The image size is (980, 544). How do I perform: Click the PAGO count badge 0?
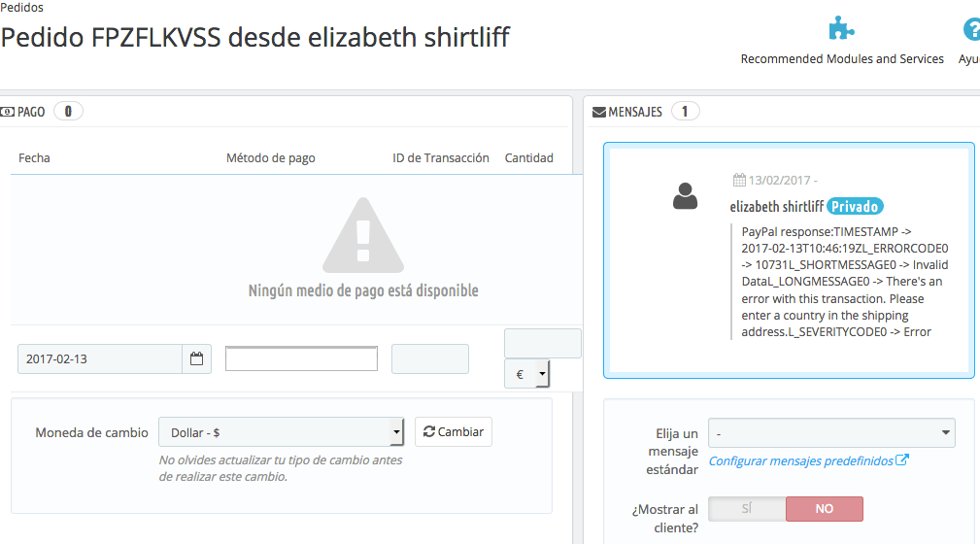[68, 112]
